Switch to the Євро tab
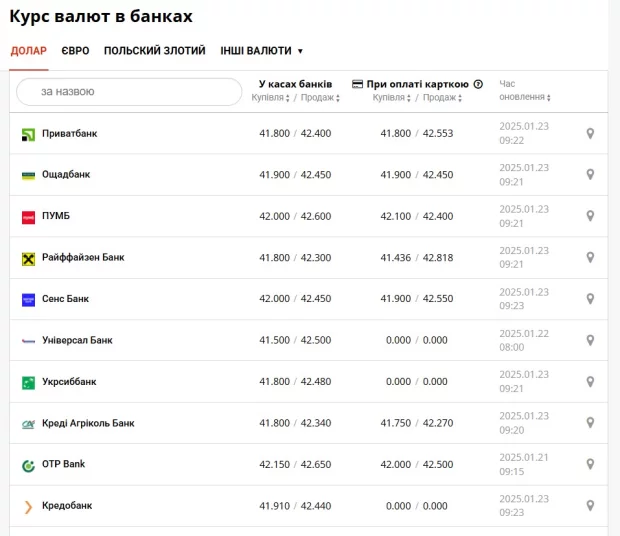 tap(75, 51)
